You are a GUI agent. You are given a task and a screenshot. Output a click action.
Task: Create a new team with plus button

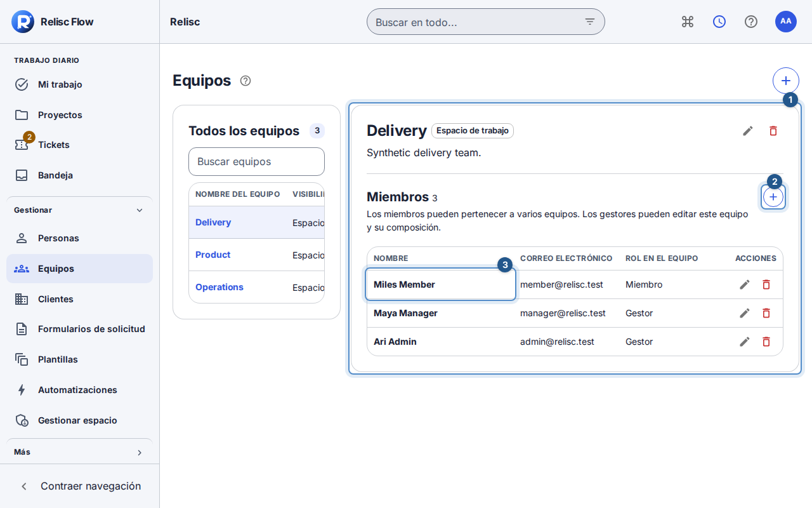[x=786, y=81]
